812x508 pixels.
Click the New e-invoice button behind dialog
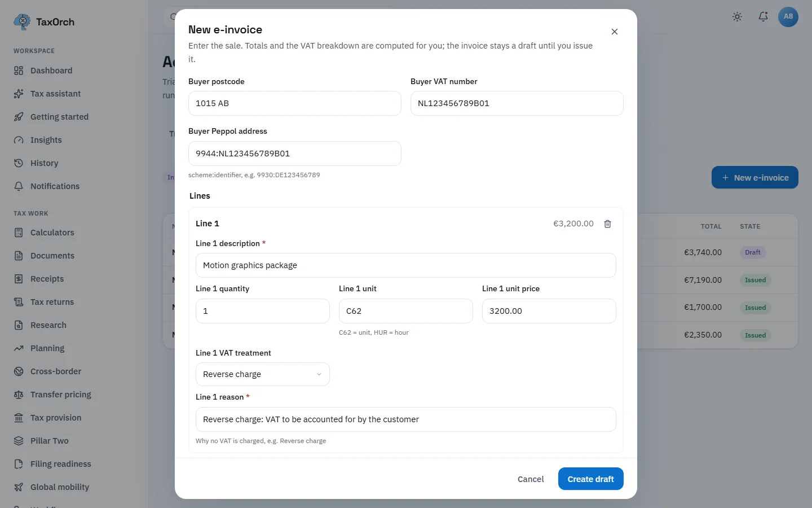(x=755, y=177)
